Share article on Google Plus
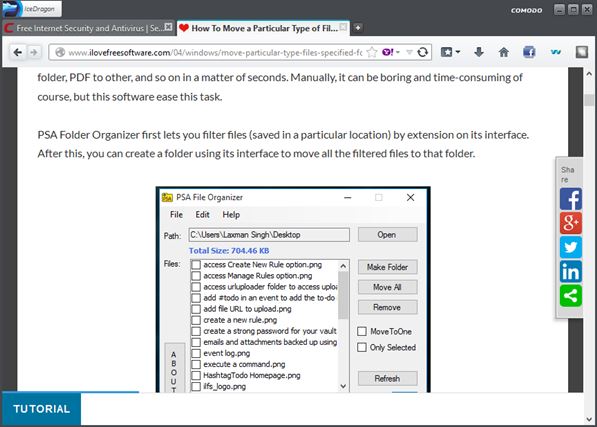This screenshot has height=427, width=597. pyautogui.click(x=571, y=223)
